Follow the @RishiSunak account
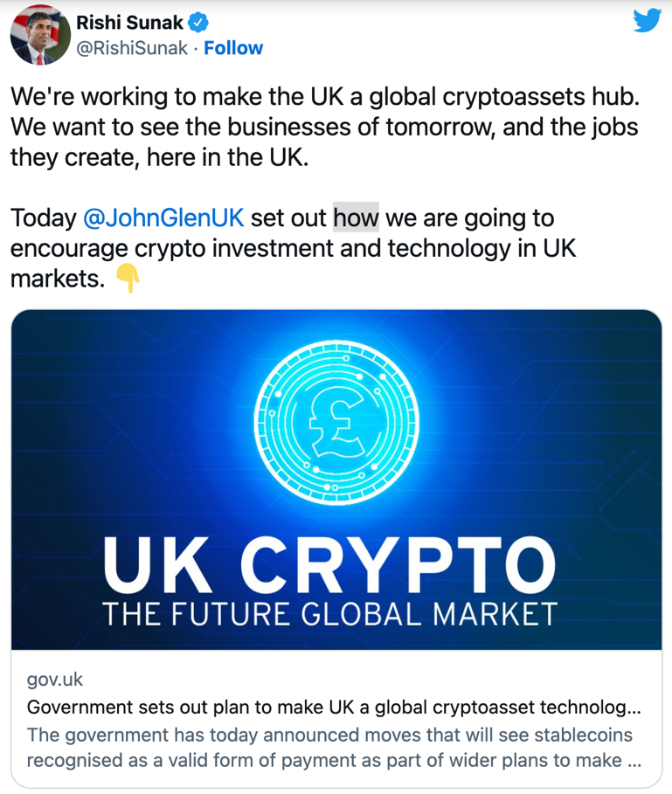 [x=233, y=48]
